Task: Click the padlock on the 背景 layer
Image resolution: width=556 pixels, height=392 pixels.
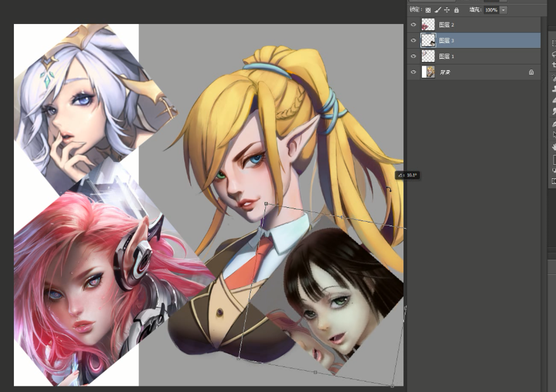Action: [x=531, y=72]
